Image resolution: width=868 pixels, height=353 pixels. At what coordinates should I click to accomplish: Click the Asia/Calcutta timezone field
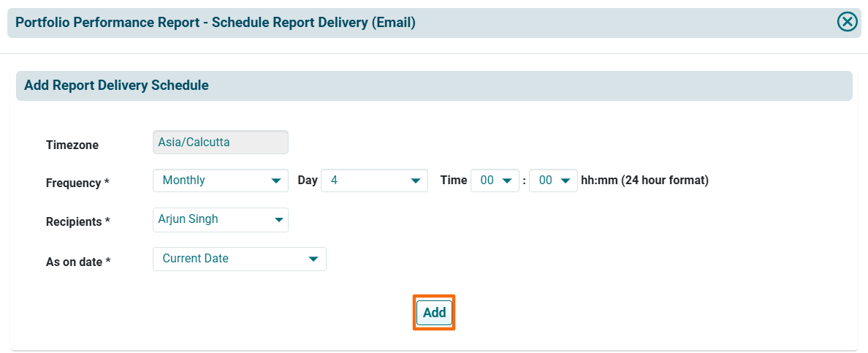pyautogui.click(x=220, y=143)
